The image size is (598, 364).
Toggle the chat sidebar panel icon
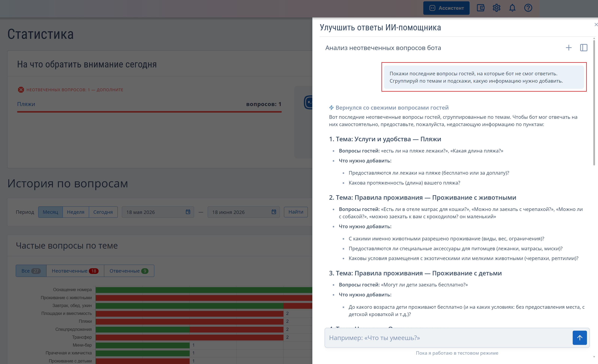coord(583,48)
